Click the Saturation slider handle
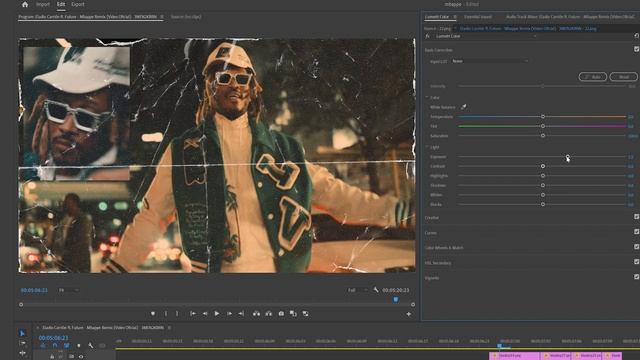Viewport: 640px width, 360px height. pos(543,136)
